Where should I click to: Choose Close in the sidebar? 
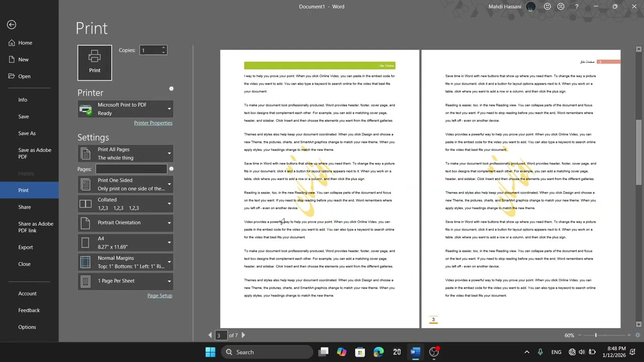click(29, 264)
